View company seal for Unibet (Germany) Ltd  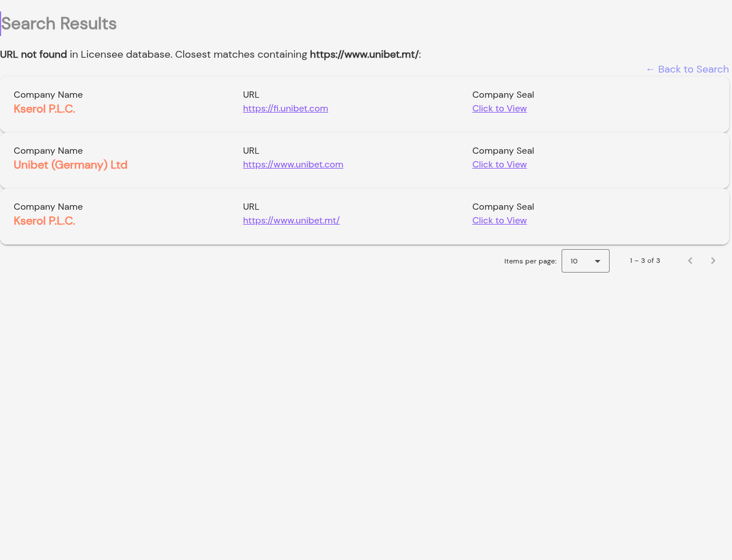[x=499, y=165]
